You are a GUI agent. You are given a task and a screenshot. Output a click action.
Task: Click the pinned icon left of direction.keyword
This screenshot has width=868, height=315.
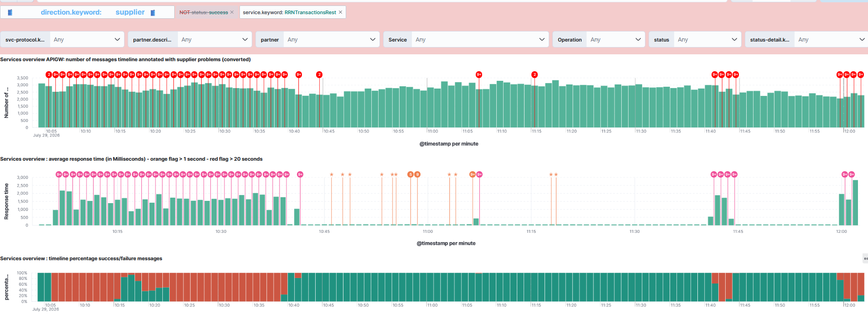pyautogui.click(x=10, y=12)
